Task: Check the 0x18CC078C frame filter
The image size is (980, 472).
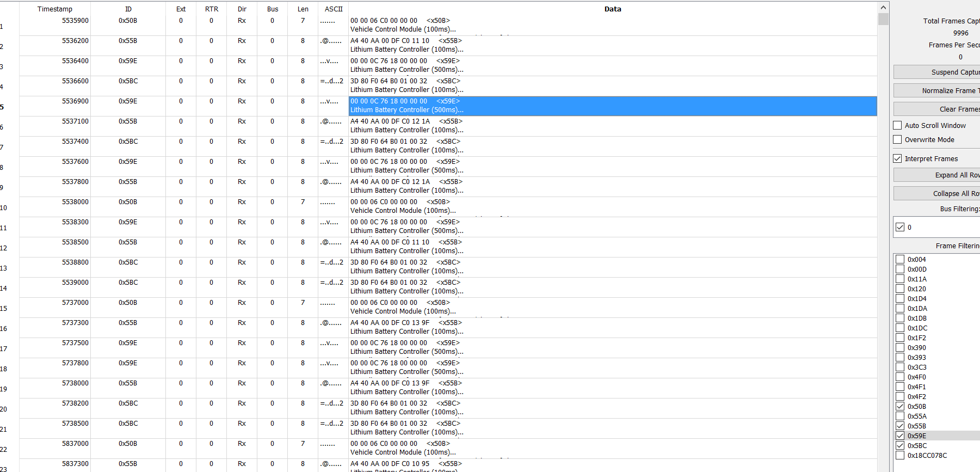Action: [900, 456]
